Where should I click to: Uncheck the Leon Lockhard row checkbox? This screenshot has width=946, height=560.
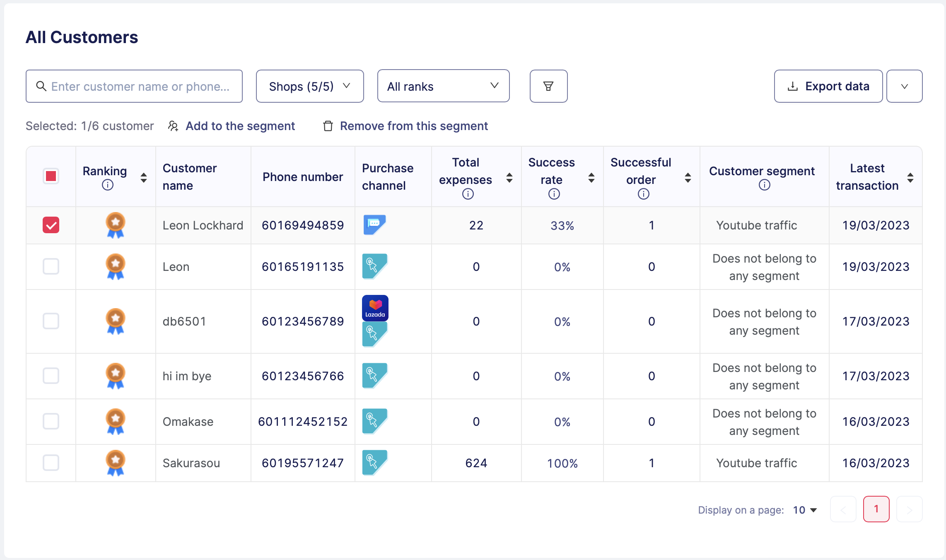[51, 225]
